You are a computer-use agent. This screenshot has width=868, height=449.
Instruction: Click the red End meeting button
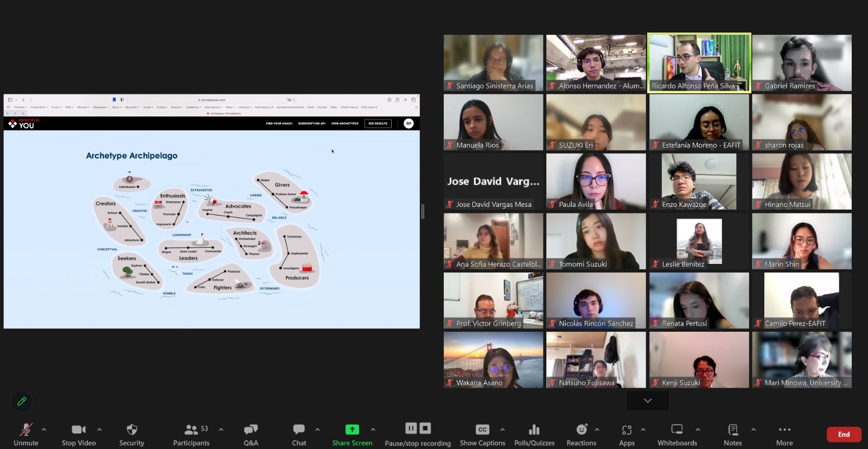844,434
